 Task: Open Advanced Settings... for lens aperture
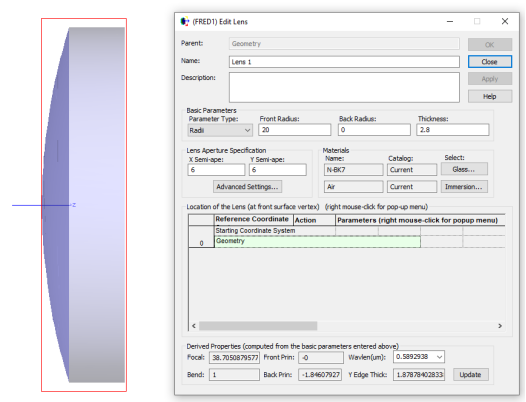coord(247,187)
